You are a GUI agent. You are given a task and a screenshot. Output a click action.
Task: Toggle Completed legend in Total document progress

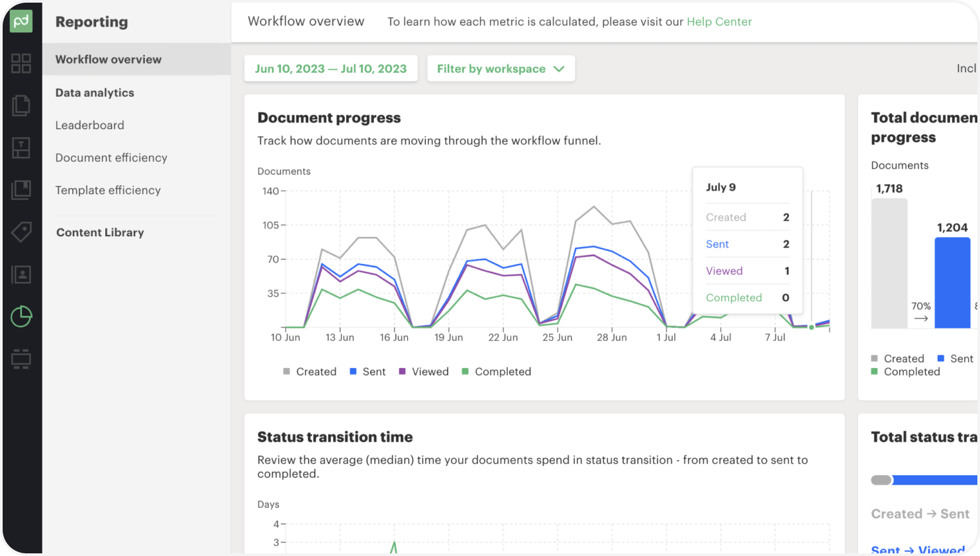click(x=905, y=372)
